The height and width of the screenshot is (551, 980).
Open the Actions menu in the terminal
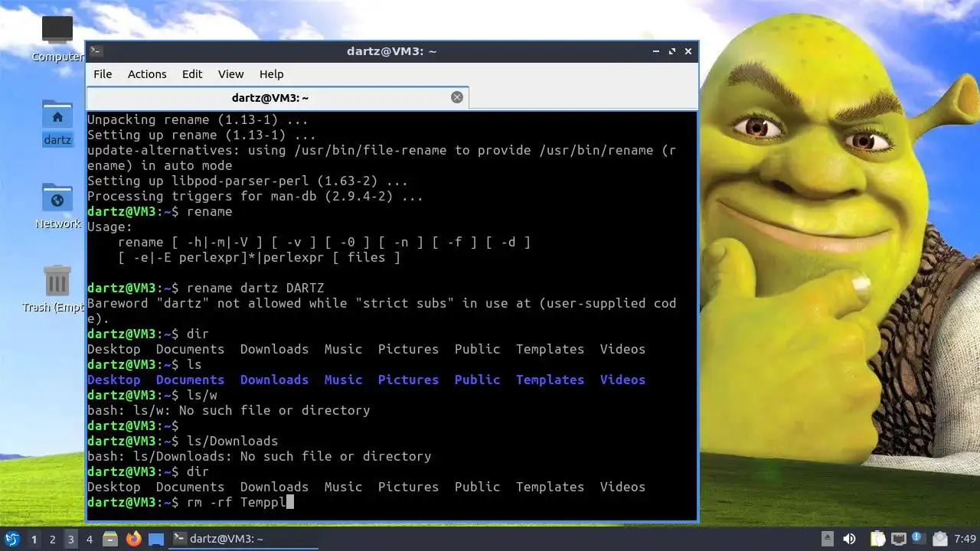point(147,74)
